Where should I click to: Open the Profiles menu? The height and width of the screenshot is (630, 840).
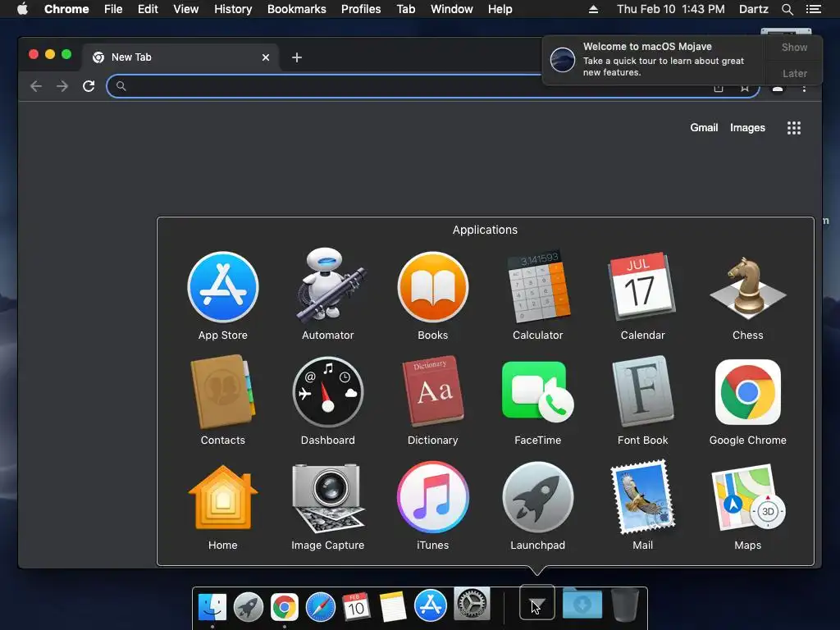coord(361,9)
